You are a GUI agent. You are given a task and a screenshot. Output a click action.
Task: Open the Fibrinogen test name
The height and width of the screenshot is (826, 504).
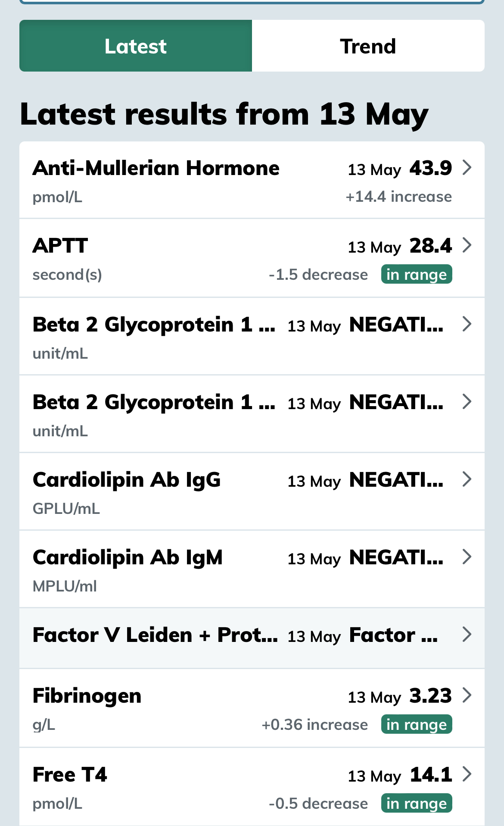[x=87, y=695]
